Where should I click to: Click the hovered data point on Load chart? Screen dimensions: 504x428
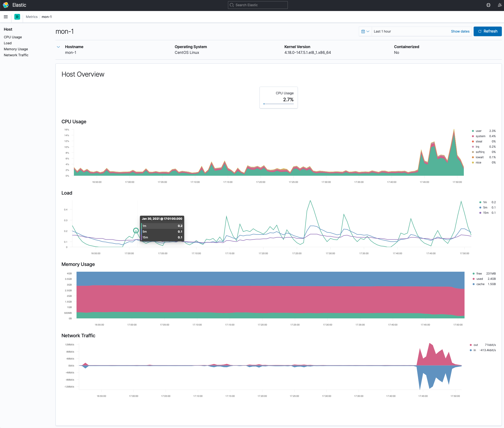(136, 231)
